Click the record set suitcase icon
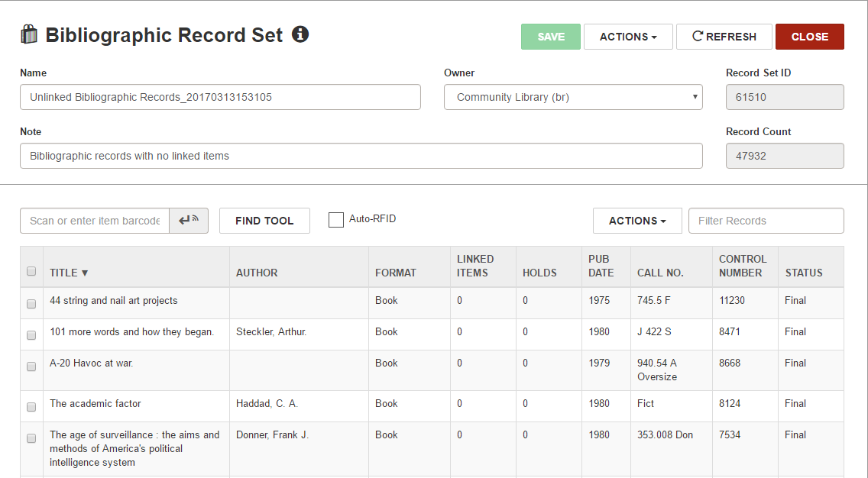 pos(28,35)
